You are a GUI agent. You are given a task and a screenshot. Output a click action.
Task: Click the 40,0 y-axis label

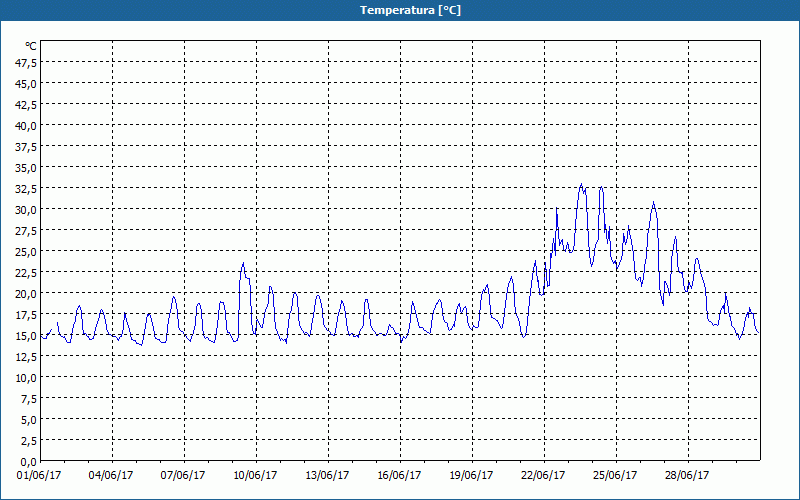click(x=27, y=126)
